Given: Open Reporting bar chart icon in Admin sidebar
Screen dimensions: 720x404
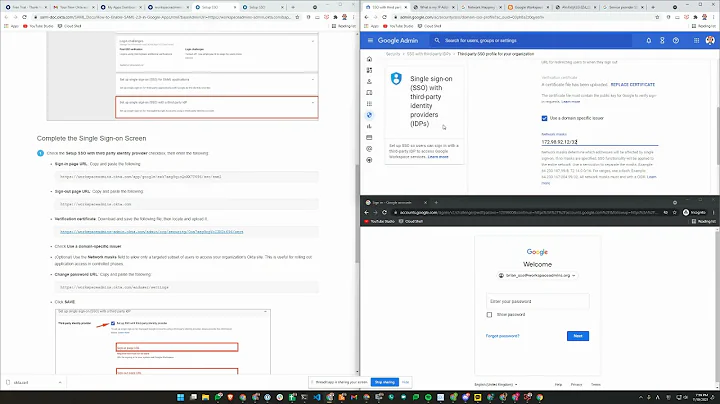Looking at the screenshot, I should pos(369,126).
